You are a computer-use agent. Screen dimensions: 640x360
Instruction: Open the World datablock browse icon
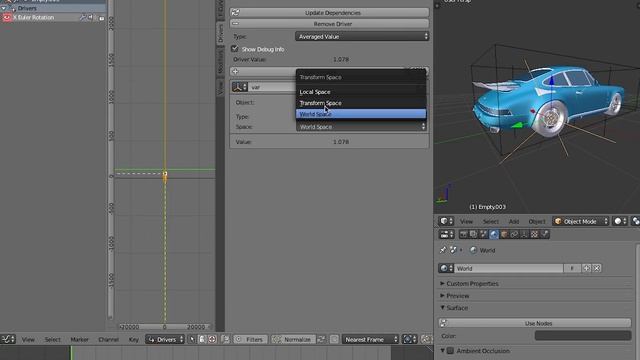[446, 268]
